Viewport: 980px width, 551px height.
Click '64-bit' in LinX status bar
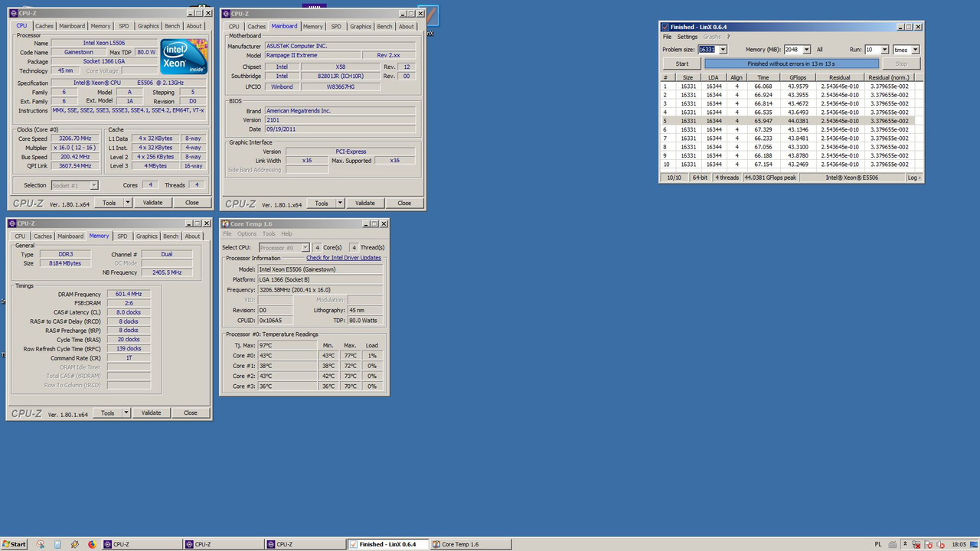pos(700,178)
